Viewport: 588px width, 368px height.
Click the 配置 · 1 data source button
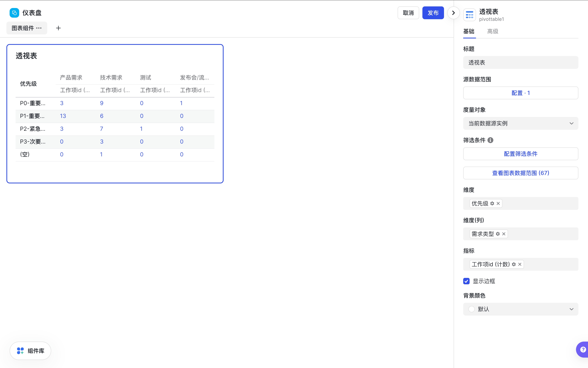[x=520, y=93]
